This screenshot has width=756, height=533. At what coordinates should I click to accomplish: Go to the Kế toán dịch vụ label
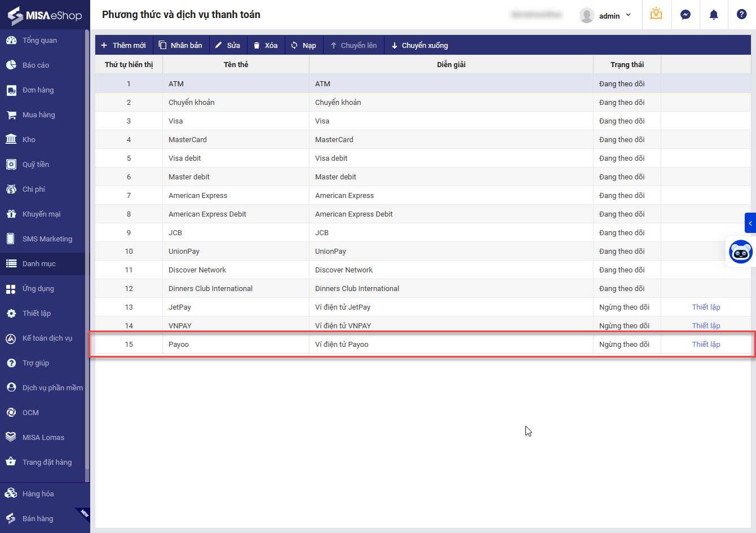coord(47,338)
